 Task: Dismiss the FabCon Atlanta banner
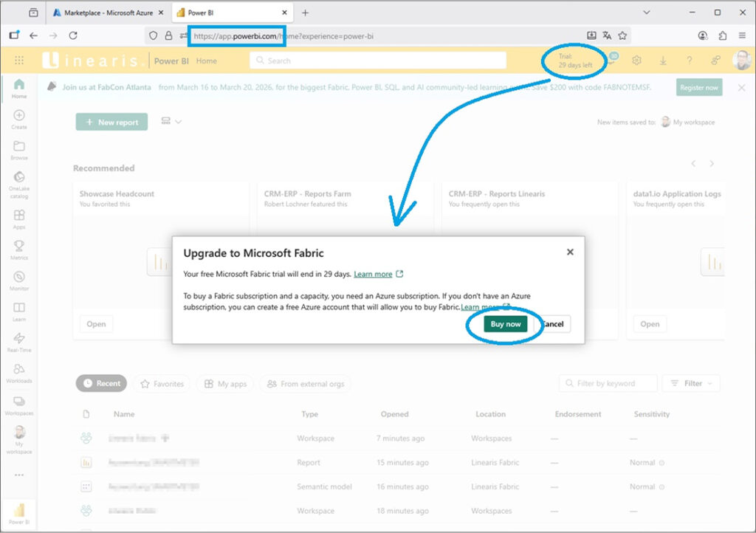coord(741,87)
